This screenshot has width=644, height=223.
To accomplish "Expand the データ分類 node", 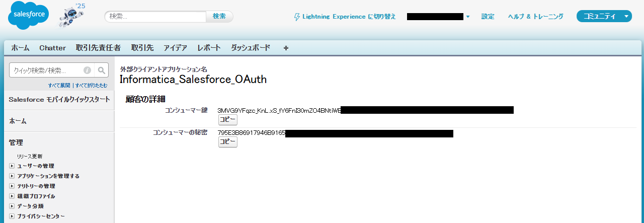I will click(x=12, y=206).
